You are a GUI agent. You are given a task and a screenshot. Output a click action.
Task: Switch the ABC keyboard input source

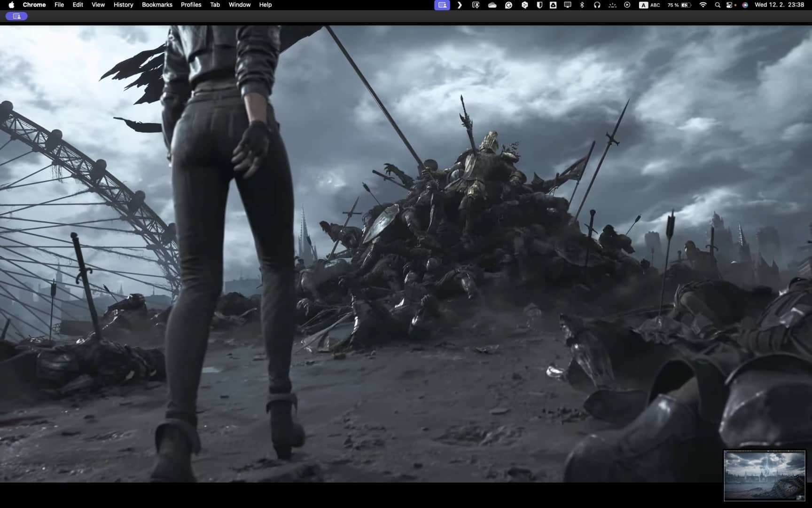(649, 5)
